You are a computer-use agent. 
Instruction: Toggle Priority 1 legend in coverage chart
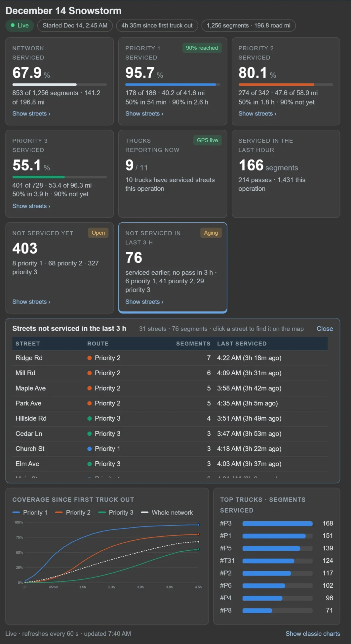[30, 512]
